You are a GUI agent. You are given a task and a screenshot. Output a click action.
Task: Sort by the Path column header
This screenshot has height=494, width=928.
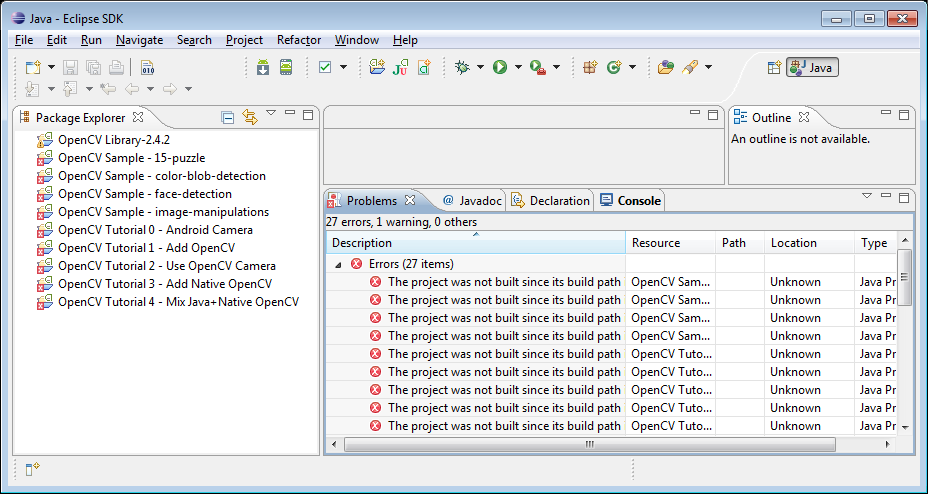pyautogui.click(x=740, y=243)
